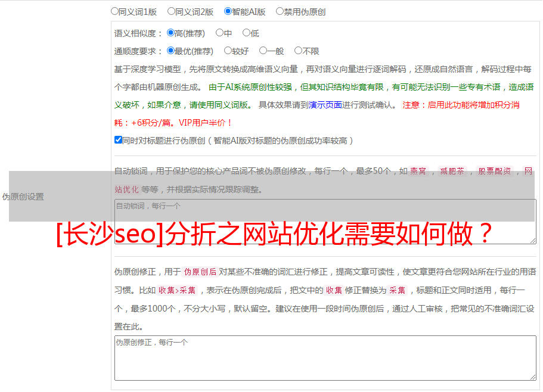Select the 同义词1版 radio option
Screen dimensions: 543x392
click(x=114, y=11)
